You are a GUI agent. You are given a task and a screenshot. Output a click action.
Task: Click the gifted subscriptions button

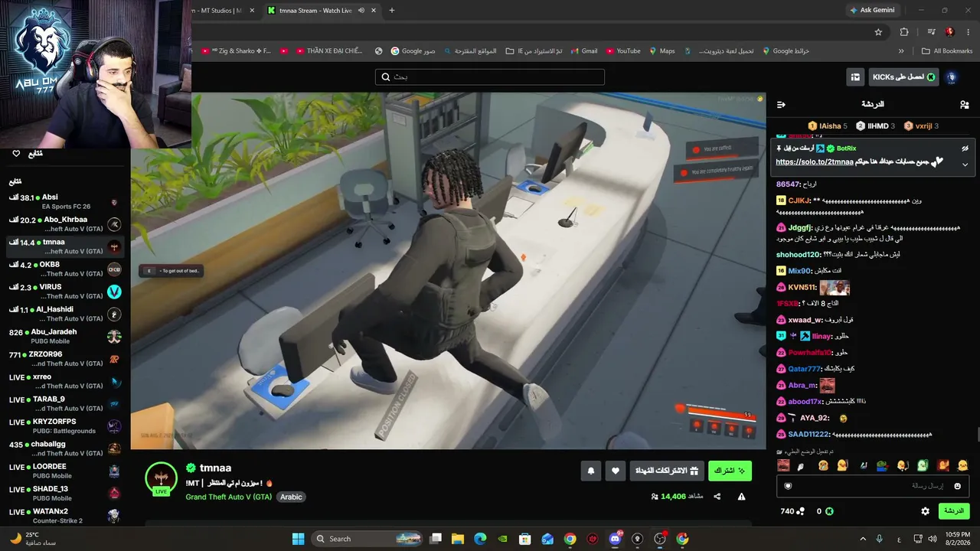667,471
